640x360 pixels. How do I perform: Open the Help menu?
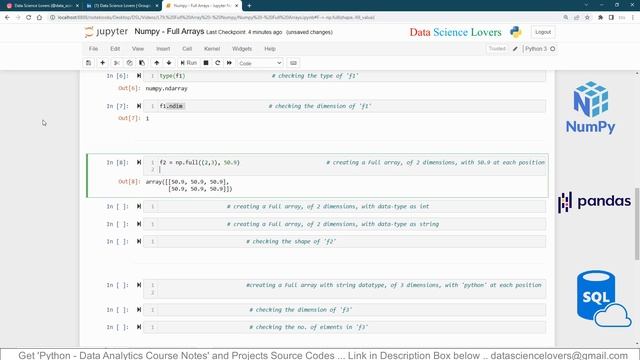(x=270, y=49)
